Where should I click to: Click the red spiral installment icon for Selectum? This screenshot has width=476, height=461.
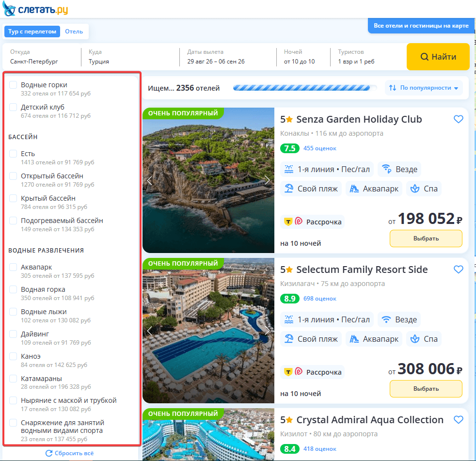tap(299, 371)
